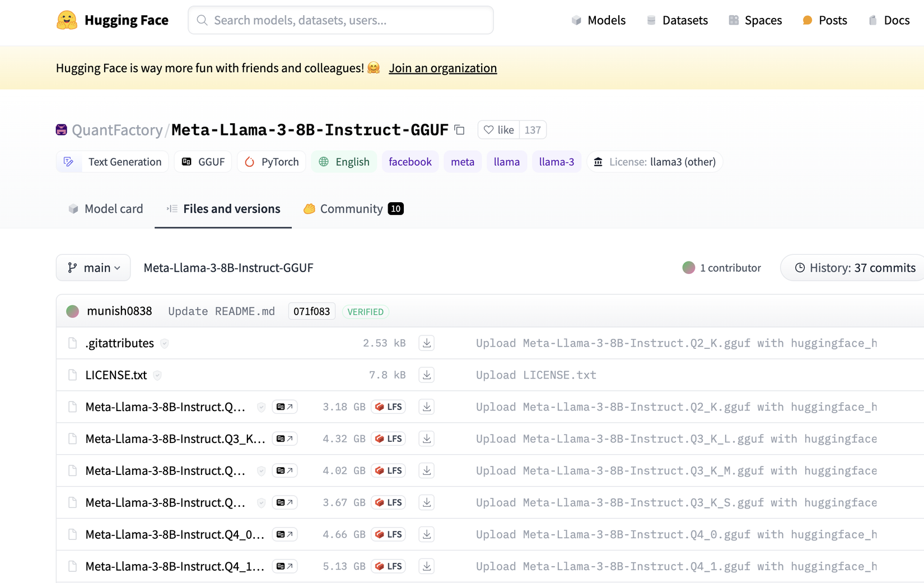
Task: Open the QuantFactory organization page
Action: click(x=117, y=130)
